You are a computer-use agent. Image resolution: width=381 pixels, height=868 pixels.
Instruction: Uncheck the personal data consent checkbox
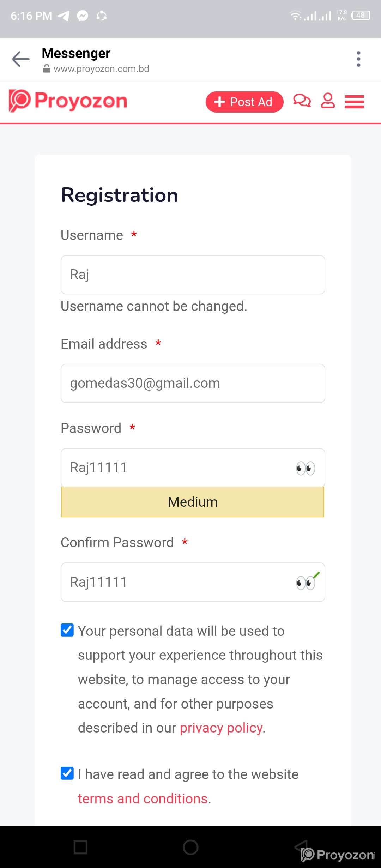coord(67,630)
